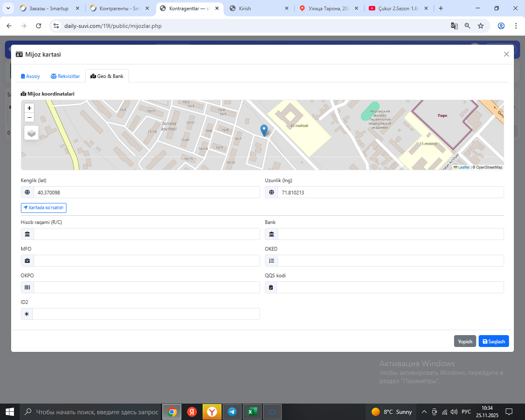Open the Leaflet attribution link

pos(463,167)
